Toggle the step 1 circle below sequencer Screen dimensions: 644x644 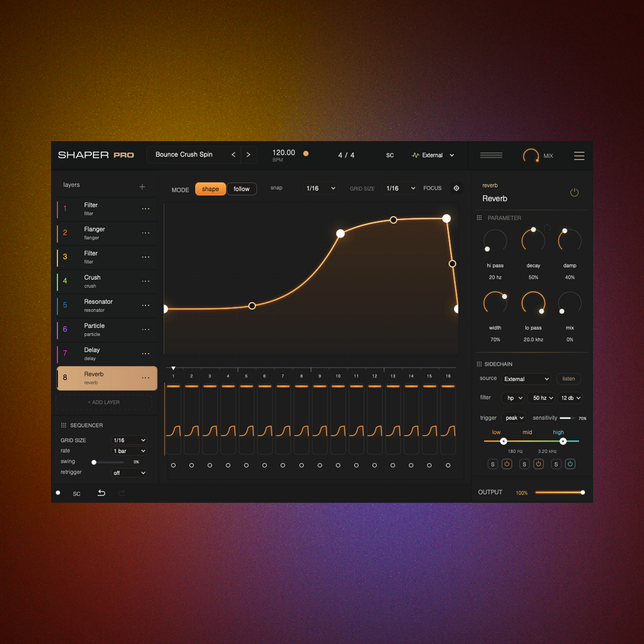click(174, 465)
